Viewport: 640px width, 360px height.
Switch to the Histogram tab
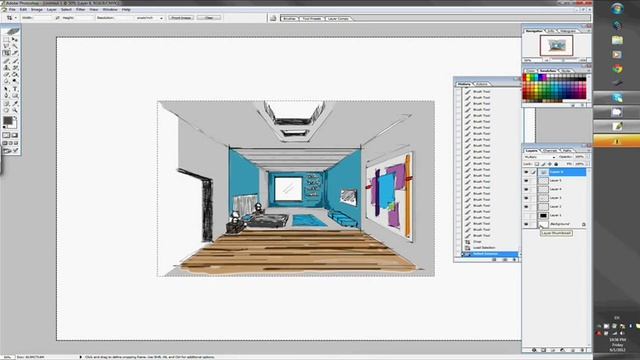(x=568, y=31)
